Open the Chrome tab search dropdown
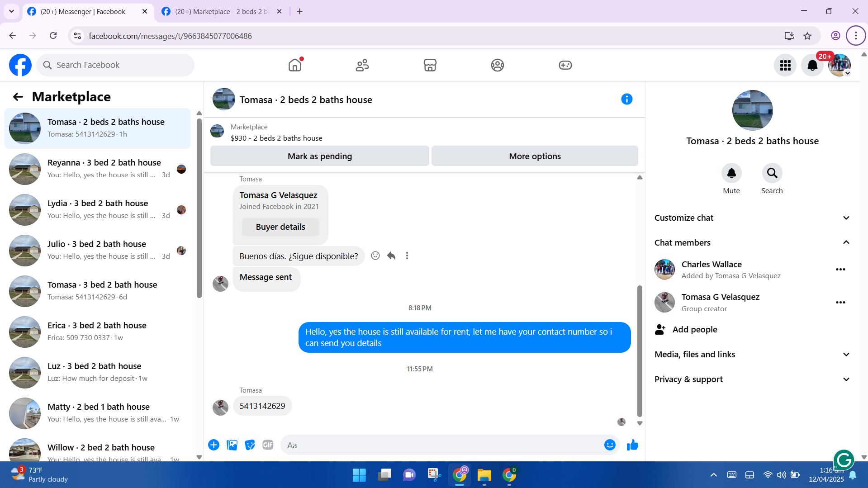 point(11,11)
